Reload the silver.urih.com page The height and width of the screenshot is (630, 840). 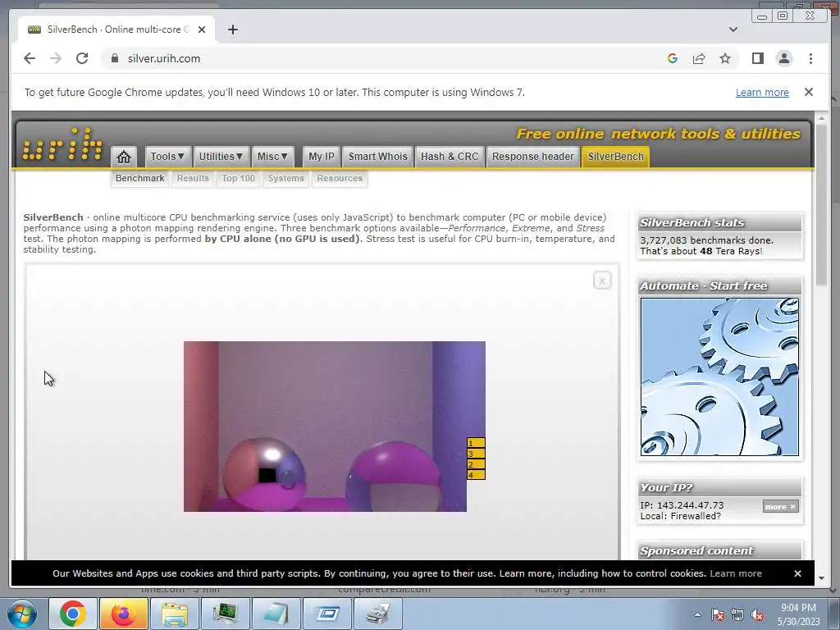point(82,58)
